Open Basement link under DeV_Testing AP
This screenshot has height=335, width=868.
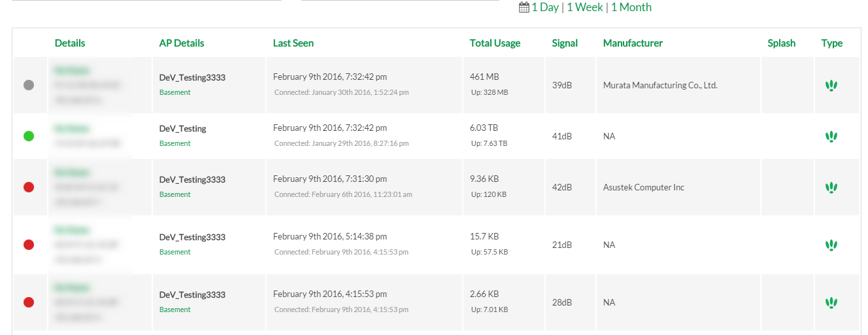175,143
